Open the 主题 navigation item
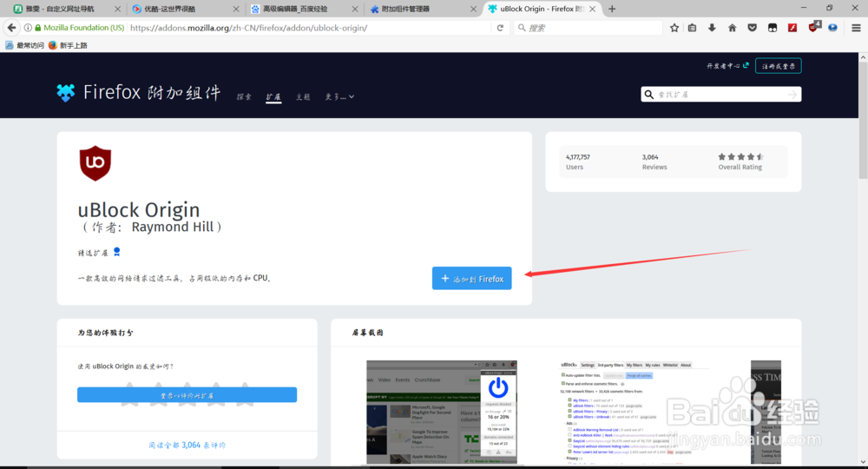Image resolution: width=868 pixels, height=469 pixels. [303, 97]
